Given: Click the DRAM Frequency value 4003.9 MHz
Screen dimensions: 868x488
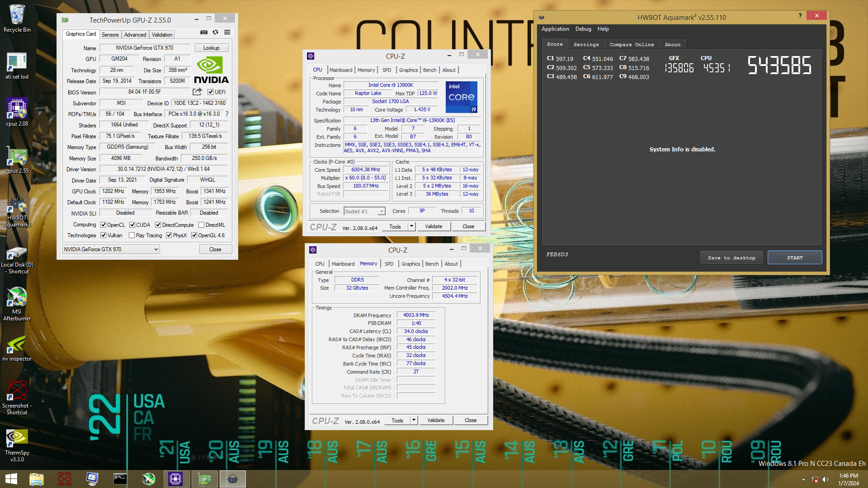Looking at the screenshot, I should 416,315.
